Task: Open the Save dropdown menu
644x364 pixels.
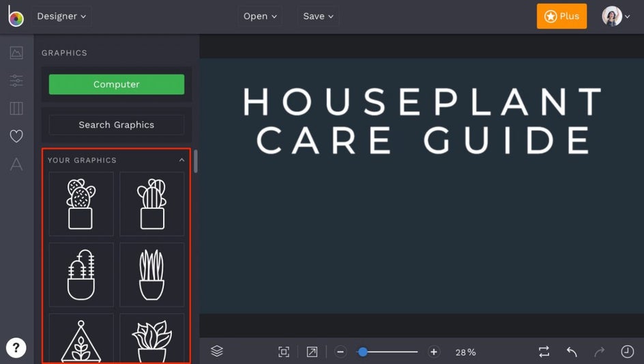Action: [x=319, y=16]
